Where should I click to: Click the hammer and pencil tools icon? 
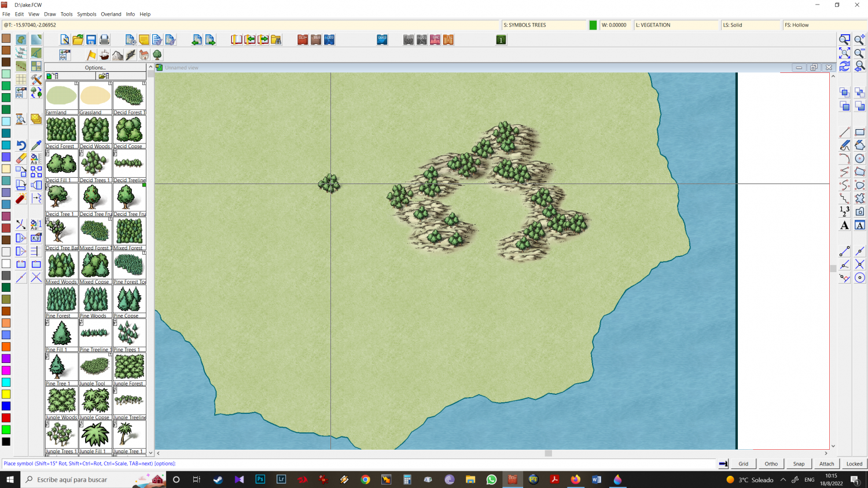36,79
